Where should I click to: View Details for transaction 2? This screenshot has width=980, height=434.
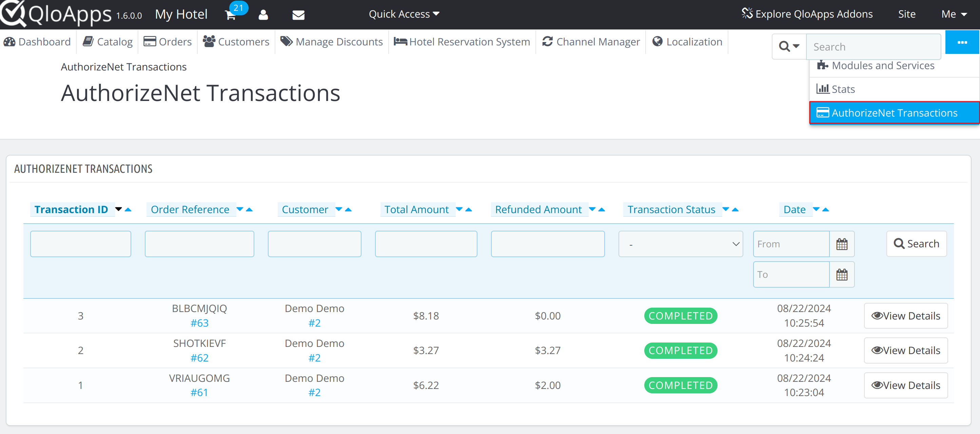tap(906, 350)
